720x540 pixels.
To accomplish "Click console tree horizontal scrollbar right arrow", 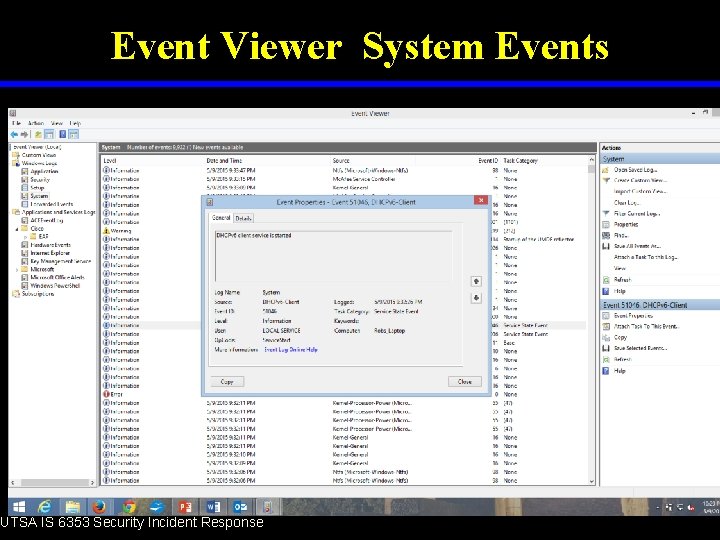I will coord(92,483).
